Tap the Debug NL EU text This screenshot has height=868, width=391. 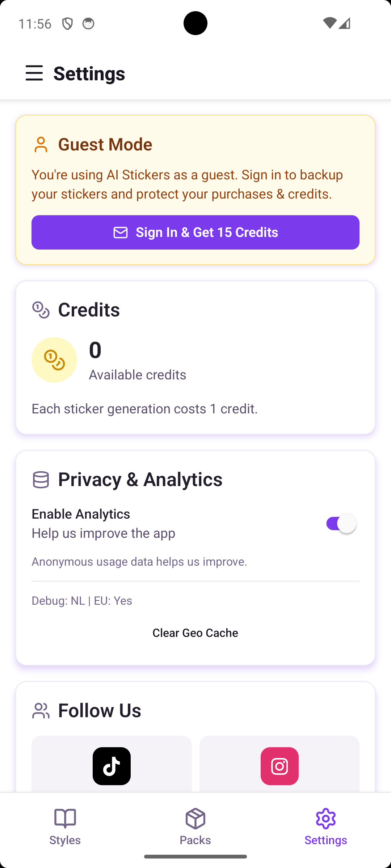click(82, 601)
